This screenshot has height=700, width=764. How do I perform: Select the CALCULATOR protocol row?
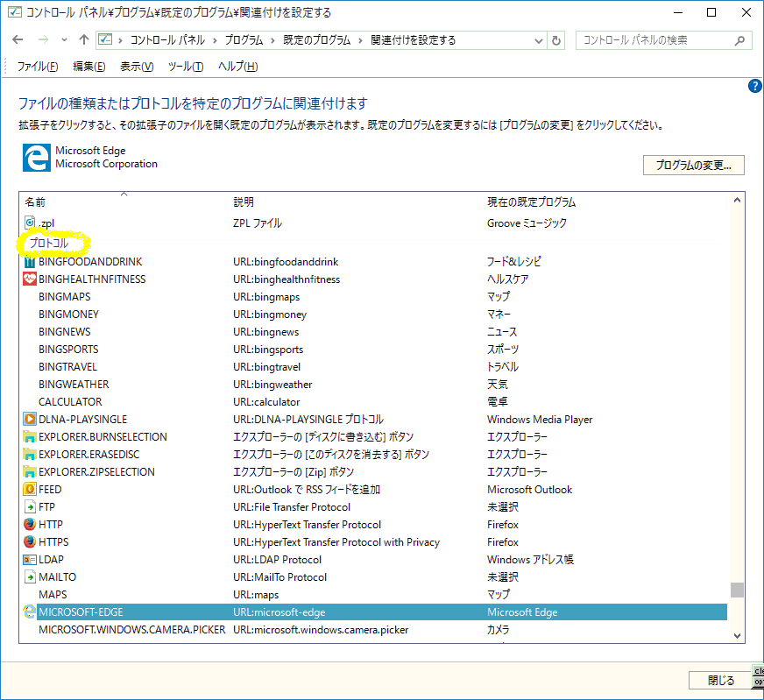pyautogui.click(x=374, y=402)
